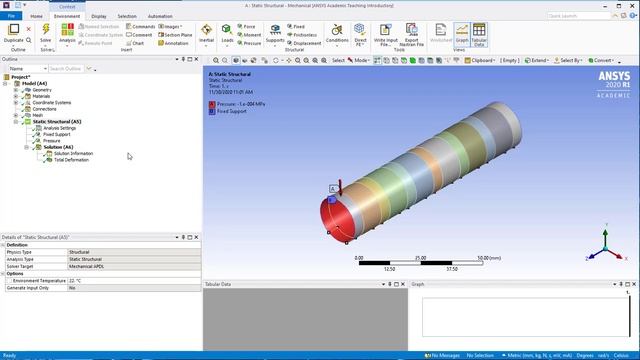Screen dimensions: 640x360
Task: Select Pressure in the outline tree
Action: point(51,141)
